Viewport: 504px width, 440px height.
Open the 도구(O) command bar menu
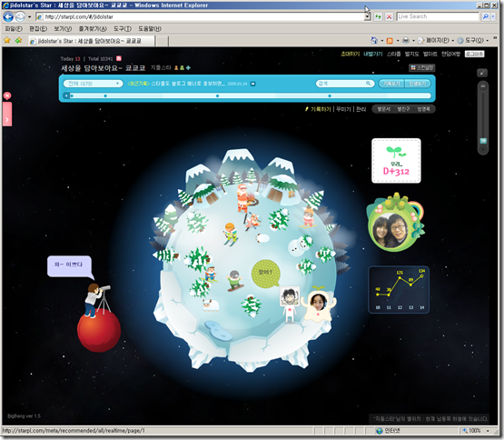473,41
